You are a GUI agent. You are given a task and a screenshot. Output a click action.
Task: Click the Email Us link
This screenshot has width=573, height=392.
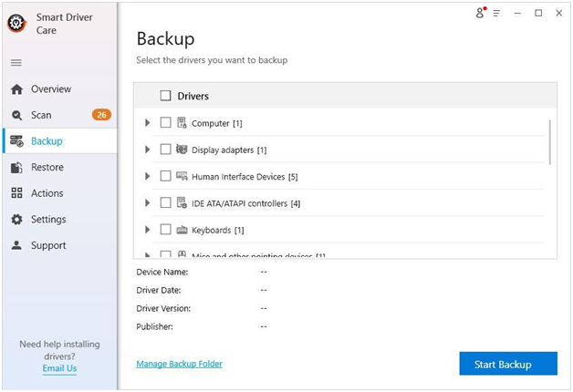pyautogui.click(x=59, y=368)
